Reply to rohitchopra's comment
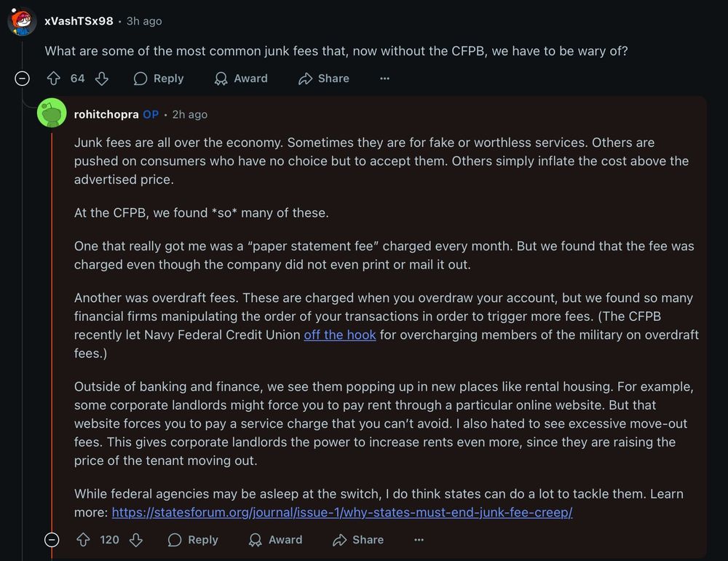Image resolution: width=728 pixels, height=561 pixels. 193,540
